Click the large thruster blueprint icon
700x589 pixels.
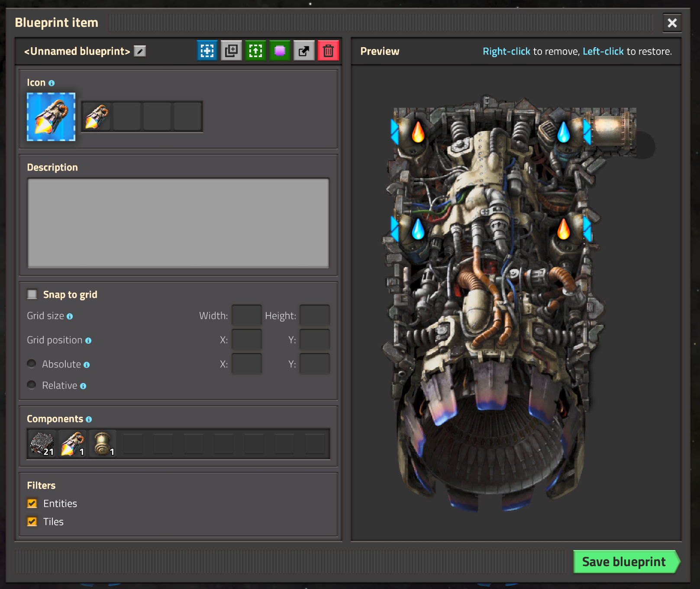(x=51, y=117)
